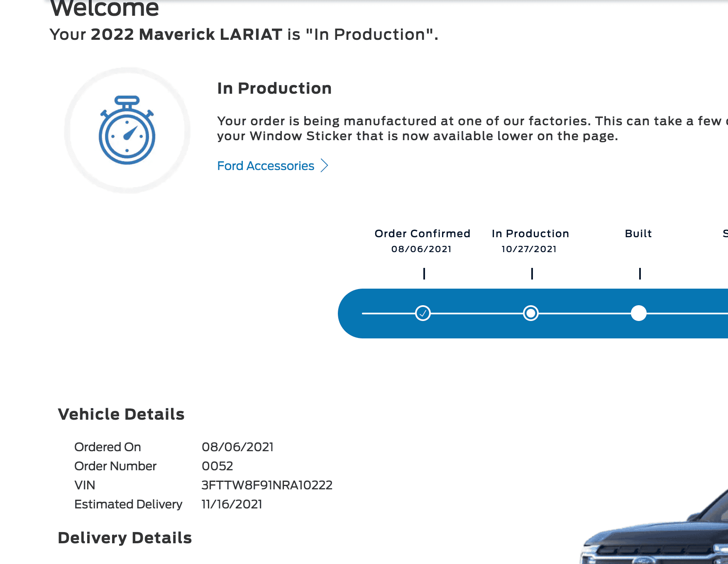Image resolution: width=728 pixels, height=564 pixels.
Task: Click the 2022 Maverick LARIAT status line
Action: (244, 34)
